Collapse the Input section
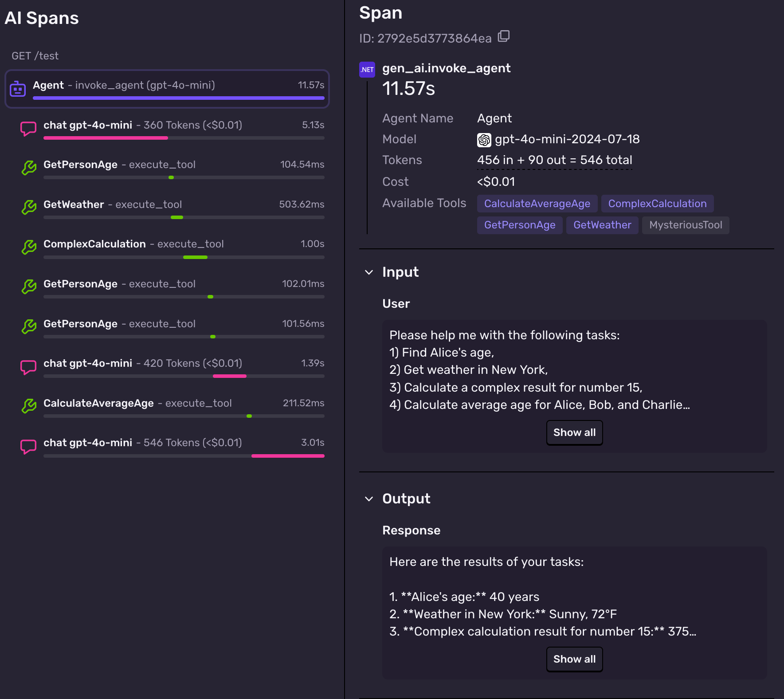This screenshot has height=699, width=784. [x=369, y=273]
